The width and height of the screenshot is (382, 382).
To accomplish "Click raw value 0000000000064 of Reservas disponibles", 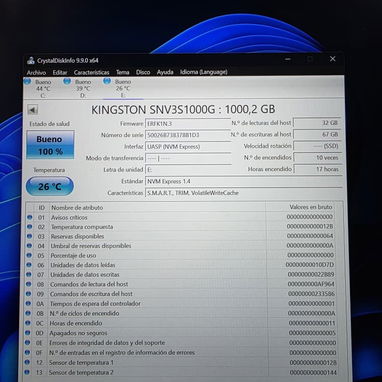I will [x=310, y=236].
